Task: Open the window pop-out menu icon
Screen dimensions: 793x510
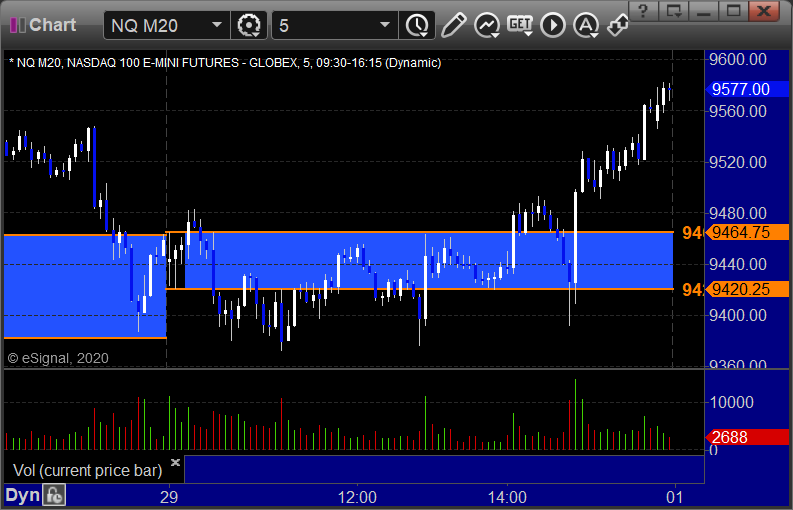Action: (674, 11)
